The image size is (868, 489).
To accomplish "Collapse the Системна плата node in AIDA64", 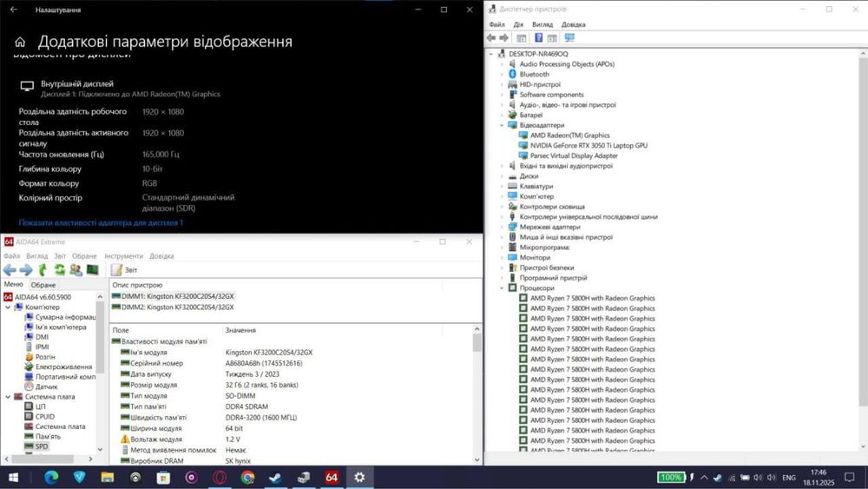I will 8,397.
